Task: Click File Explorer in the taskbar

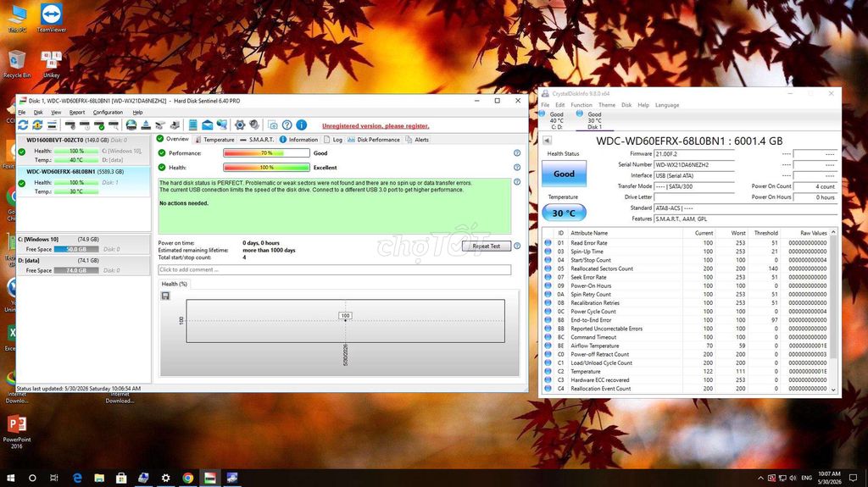Action: (x=99, y=478)
